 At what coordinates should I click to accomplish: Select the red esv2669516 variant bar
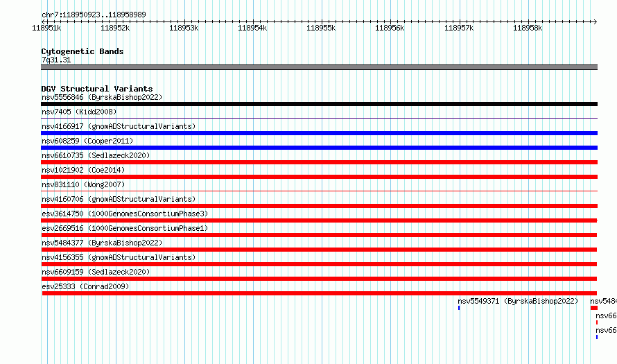[x=319, y=235]
